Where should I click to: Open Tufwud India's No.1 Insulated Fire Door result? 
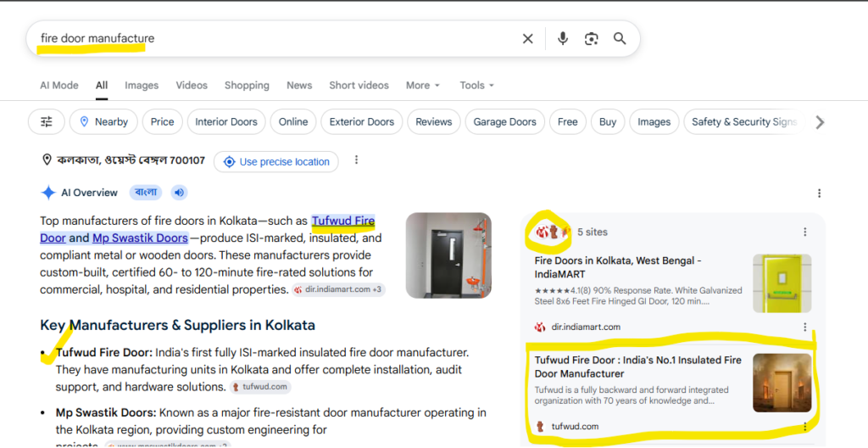tap(637, 367)
